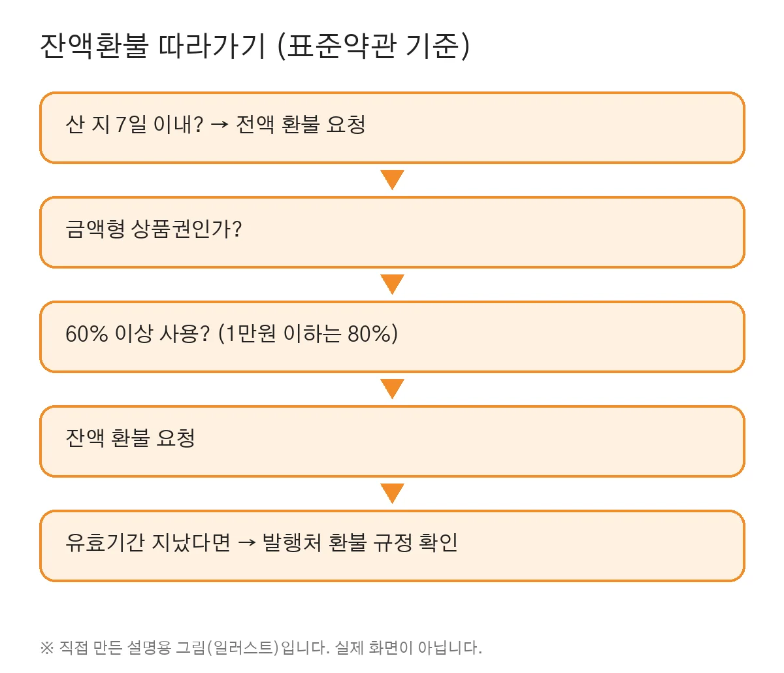The height and width of the screenshot is (673, 784).
Task: Click the '60% 이상 사용?' step box
Action: pyautogui.click(x=392, y=336)
